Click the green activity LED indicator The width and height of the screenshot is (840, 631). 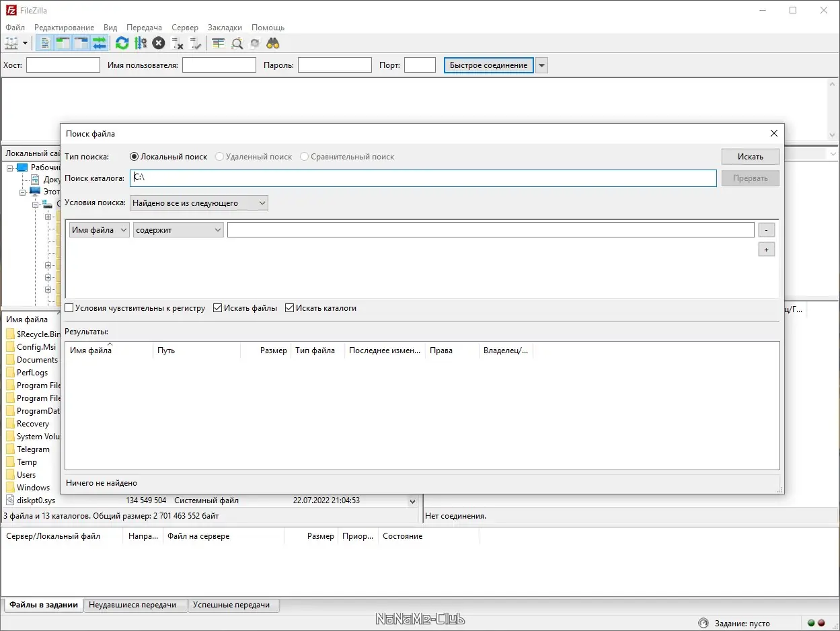pos(811,623)
